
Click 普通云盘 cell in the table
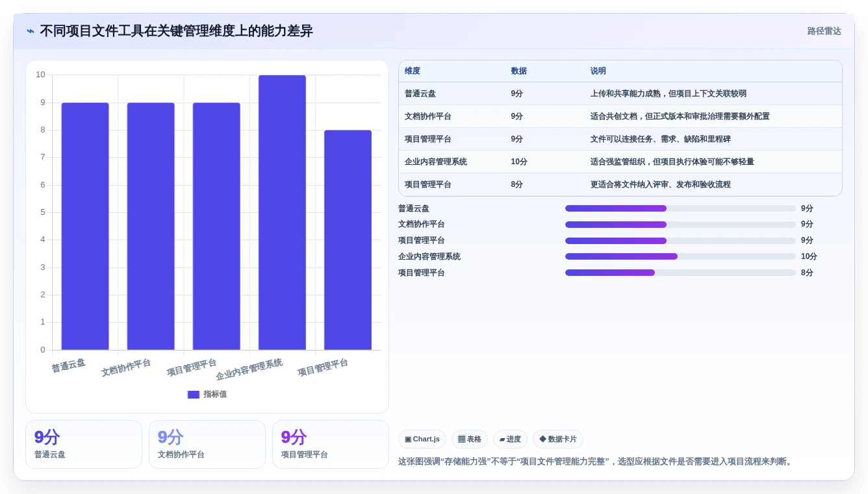420,94
